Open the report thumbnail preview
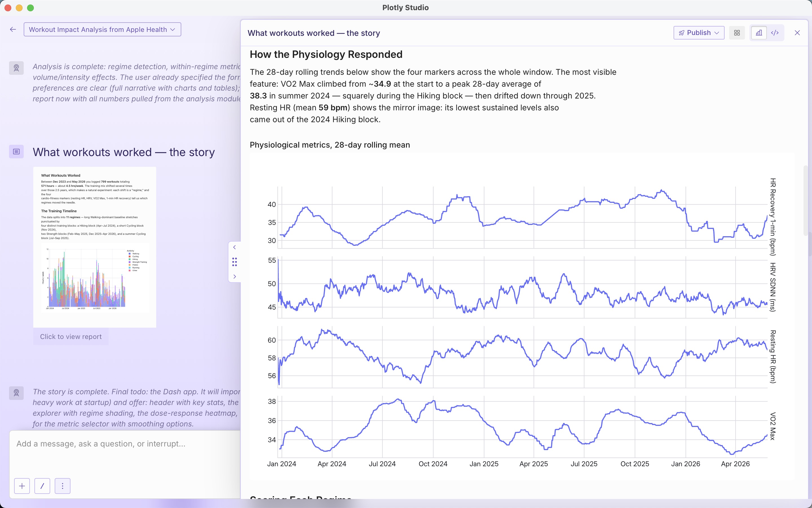 coord(95,247)
